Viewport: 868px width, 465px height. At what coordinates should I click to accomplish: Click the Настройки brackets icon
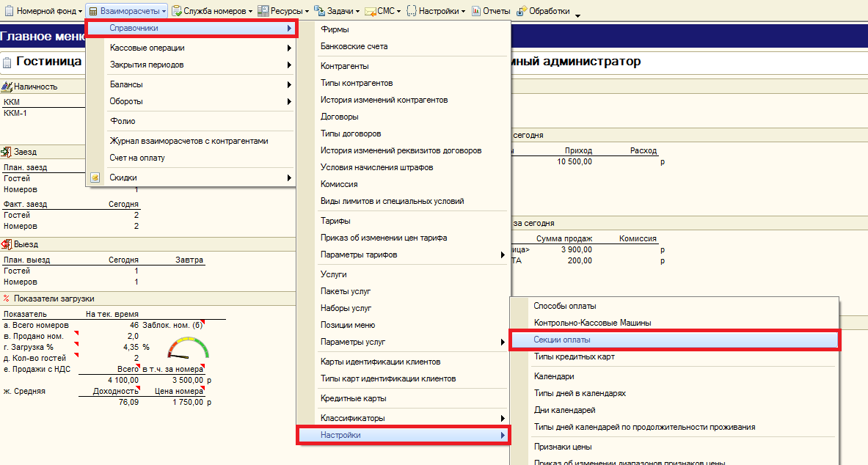(412, 11)
